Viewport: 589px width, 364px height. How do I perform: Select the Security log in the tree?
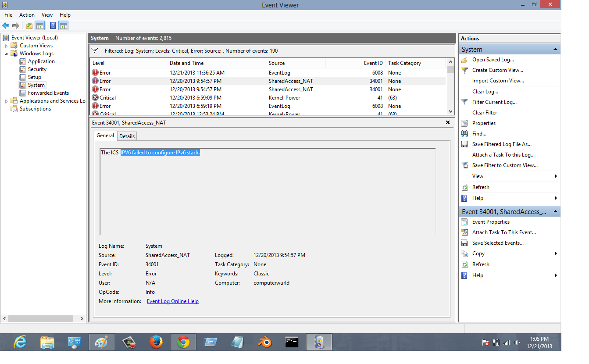click(37, 69)
